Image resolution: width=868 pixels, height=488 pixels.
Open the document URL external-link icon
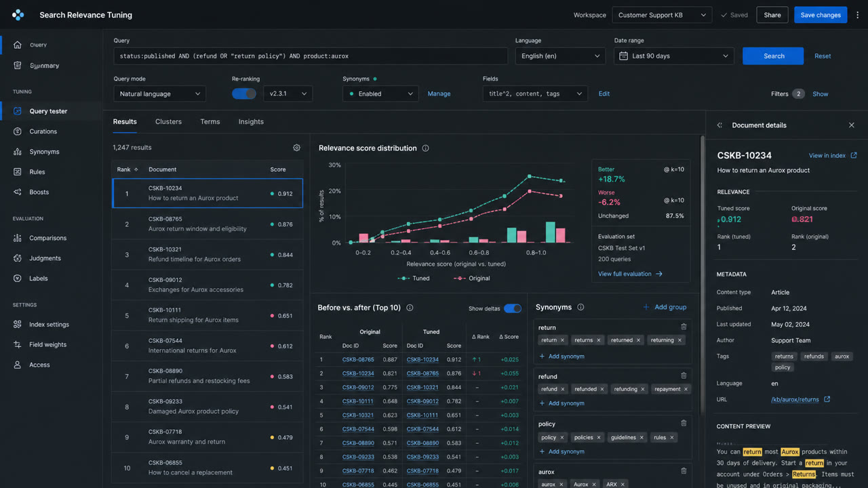point(827,399)
